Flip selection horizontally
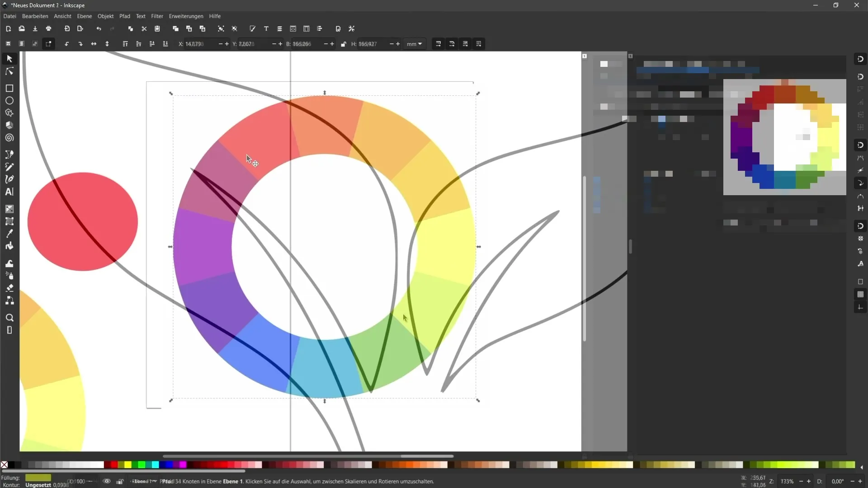868x488 pixels. point(94,44)
